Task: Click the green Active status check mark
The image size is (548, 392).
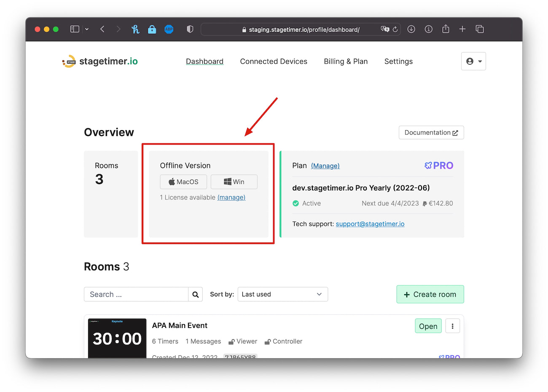Action: coord(295,203)
